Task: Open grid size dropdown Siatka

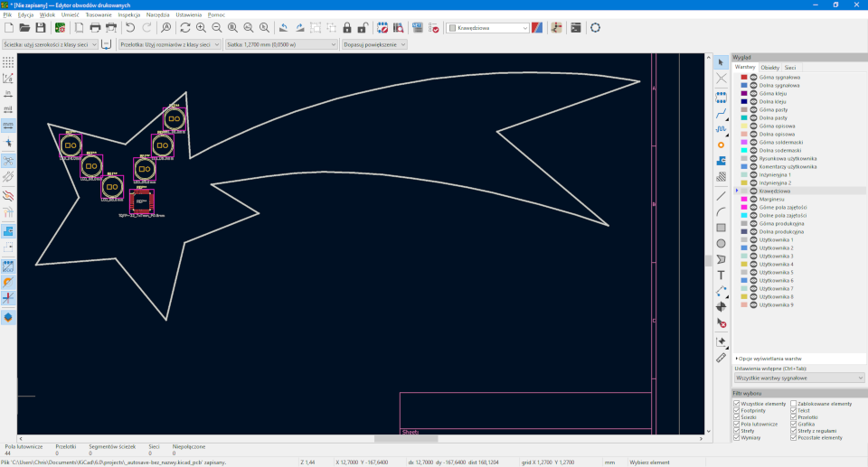Action: click(x=280, y=44)
